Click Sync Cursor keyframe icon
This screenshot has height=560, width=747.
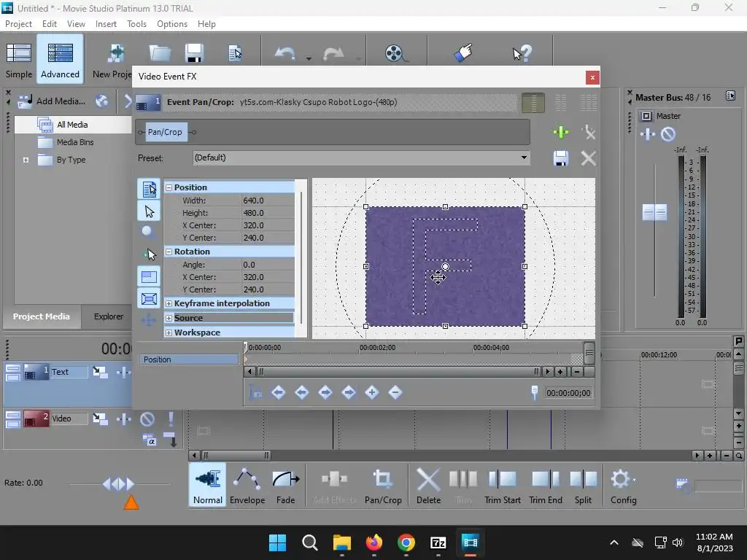pos(255,393)
